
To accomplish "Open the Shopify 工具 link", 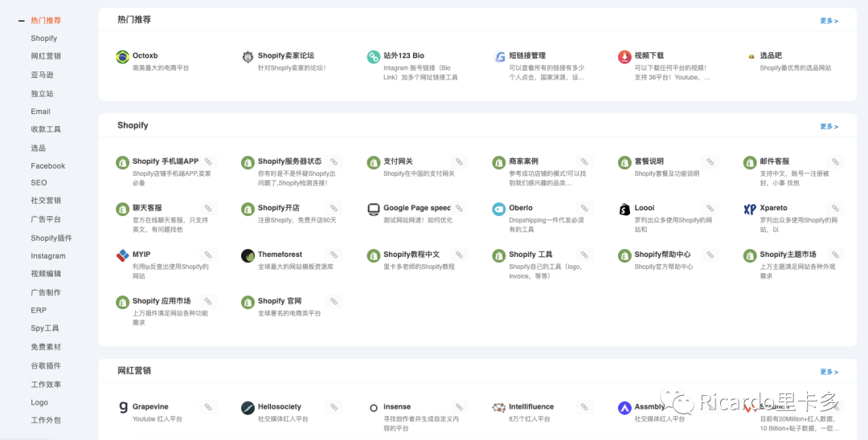I will tap(531, 255).
